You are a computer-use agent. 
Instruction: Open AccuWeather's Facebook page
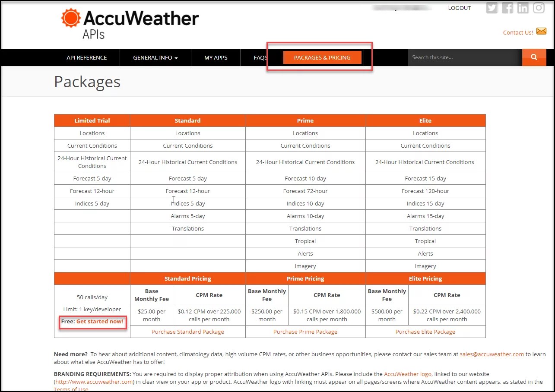(507, 8)
